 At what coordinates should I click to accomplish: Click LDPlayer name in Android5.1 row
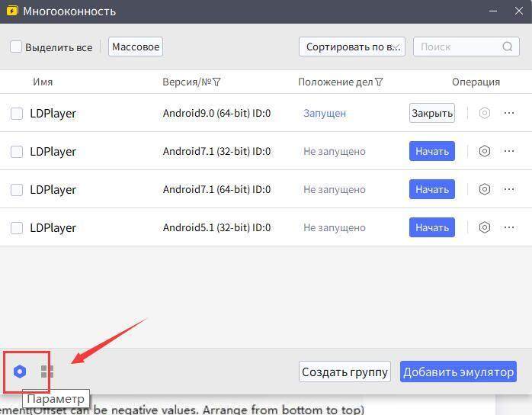53,228
